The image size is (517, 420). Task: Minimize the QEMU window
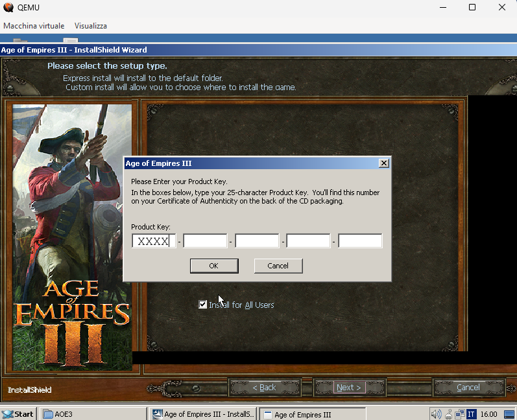[x=443, y=7]
